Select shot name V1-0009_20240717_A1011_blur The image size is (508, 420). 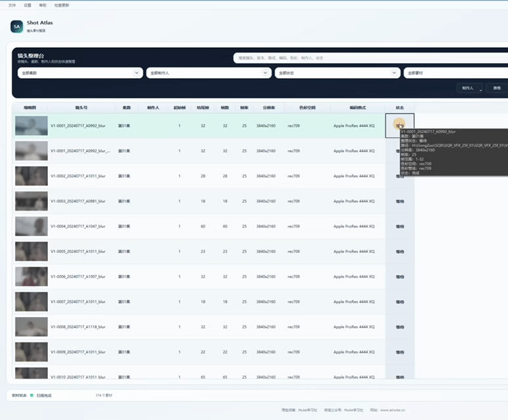[78, 352]
